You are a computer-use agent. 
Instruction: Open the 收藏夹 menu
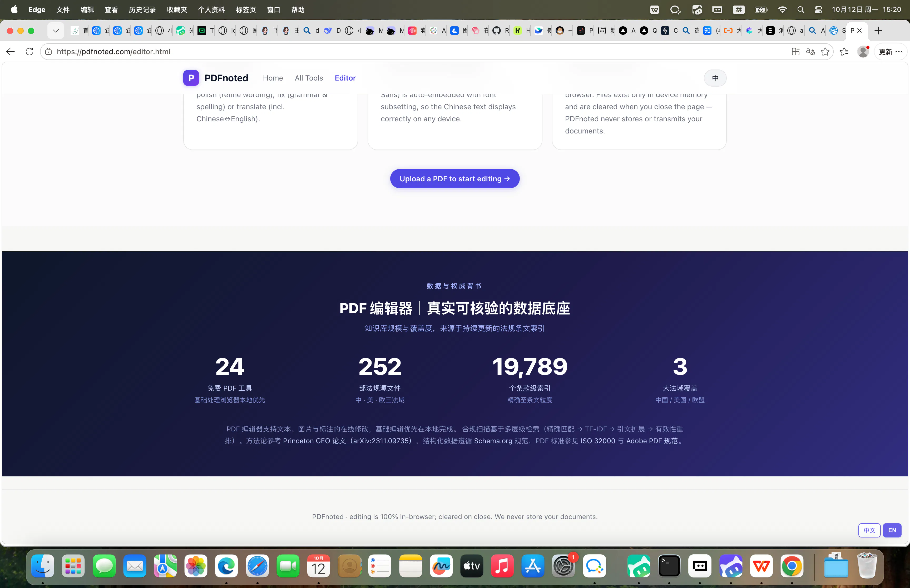pyautogui.click(x=177, y=9)
